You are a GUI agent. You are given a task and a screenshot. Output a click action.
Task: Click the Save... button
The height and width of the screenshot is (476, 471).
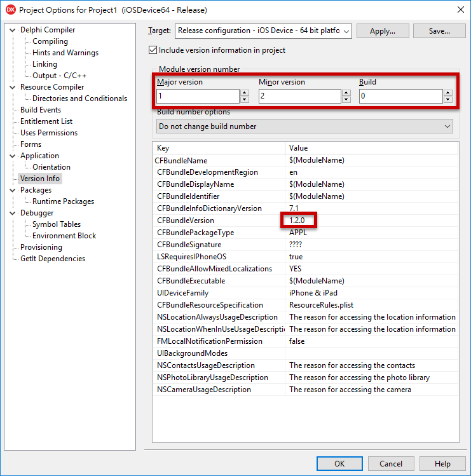point(439,31)
